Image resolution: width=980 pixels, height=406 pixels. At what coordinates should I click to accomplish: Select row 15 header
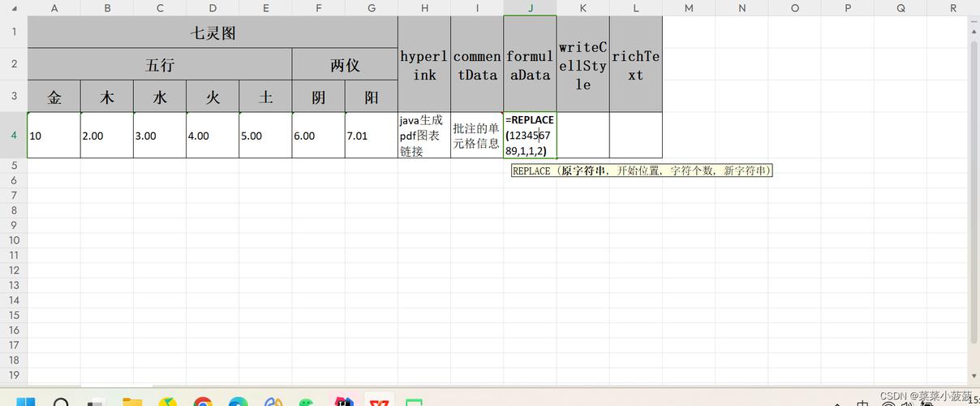(14, 315)
